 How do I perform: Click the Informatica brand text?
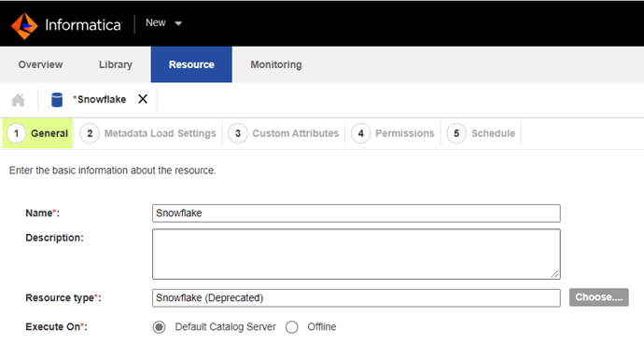(83, 24)
